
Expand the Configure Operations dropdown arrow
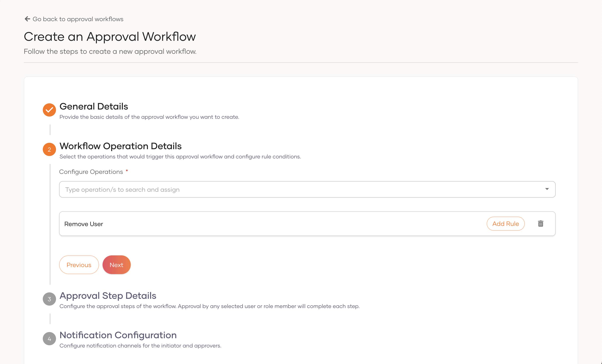pyautogui.click(x=547, y=189)
